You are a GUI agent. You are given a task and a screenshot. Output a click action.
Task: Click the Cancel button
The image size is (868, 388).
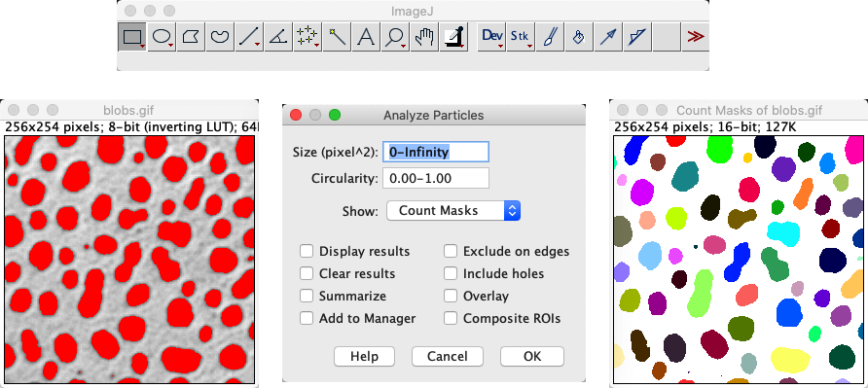(448, 357)
